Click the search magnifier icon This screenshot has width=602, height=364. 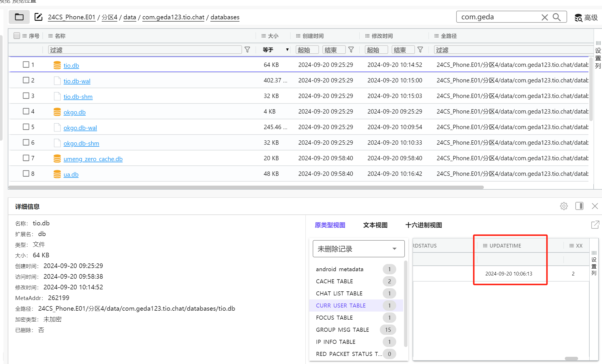556,17
